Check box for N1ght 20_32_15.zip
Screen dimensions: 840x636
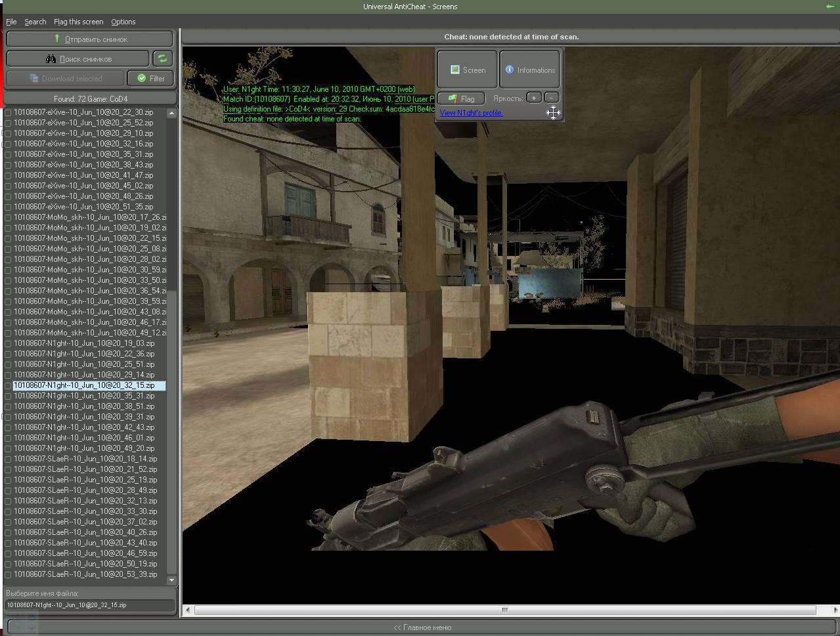coord(9,385)
